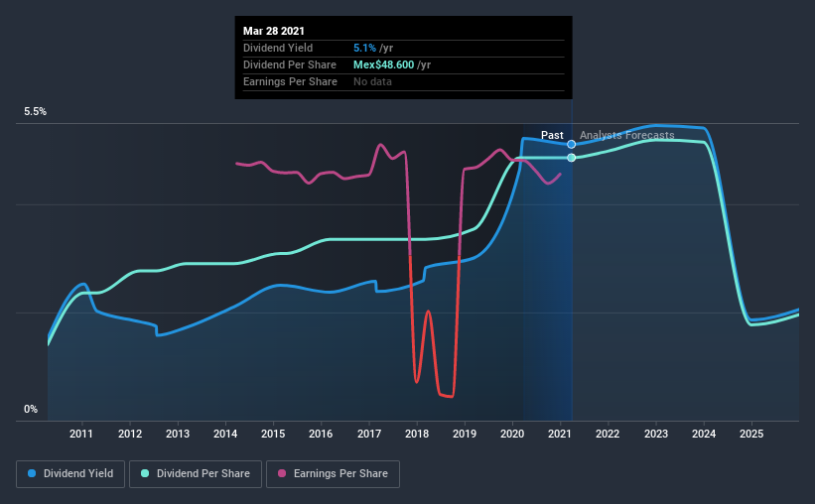
Task: Select the teal data point marker at Mar 2021
Action: point(571,158)
